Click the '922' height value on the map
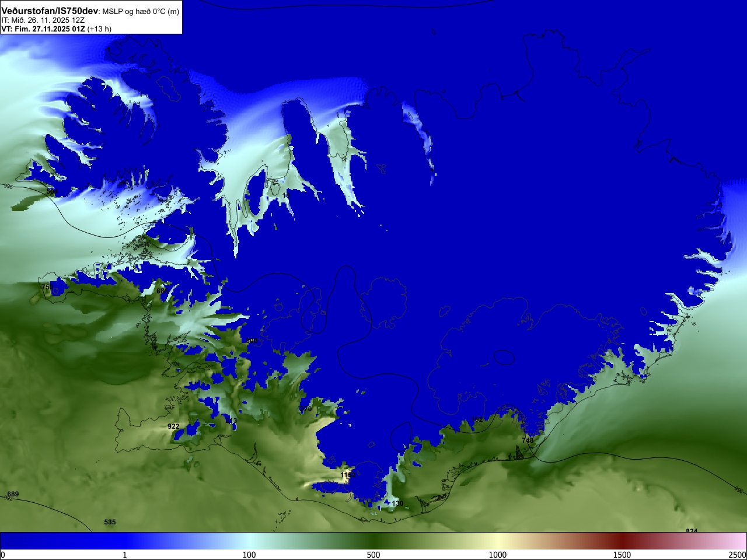 tap(173, 426)
